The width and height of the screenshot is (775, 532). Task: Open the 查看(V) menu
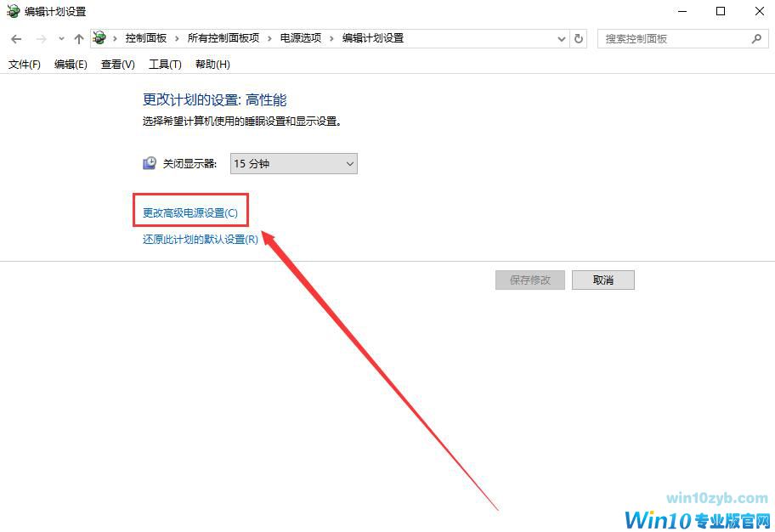pyautogui.click(x=117, y=65)
